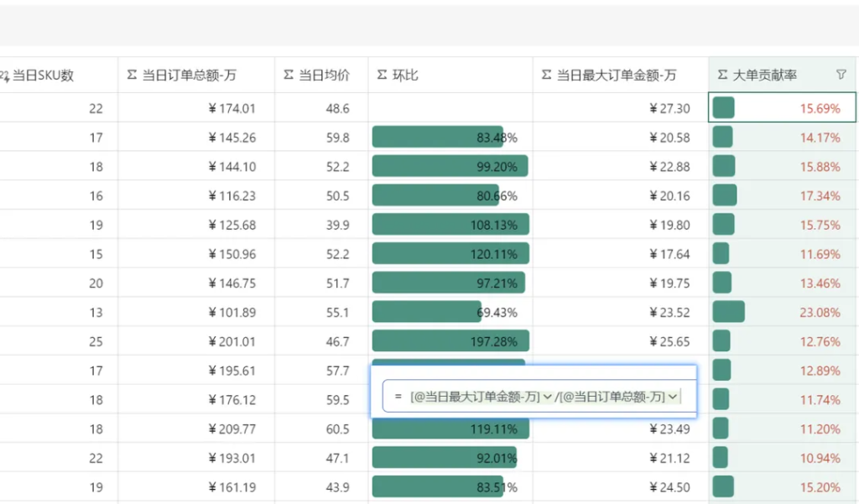This screenshot has height=504, width=859.
Task: Click the empty 环比 cell in first row
Action: click(x=450, y=108)
